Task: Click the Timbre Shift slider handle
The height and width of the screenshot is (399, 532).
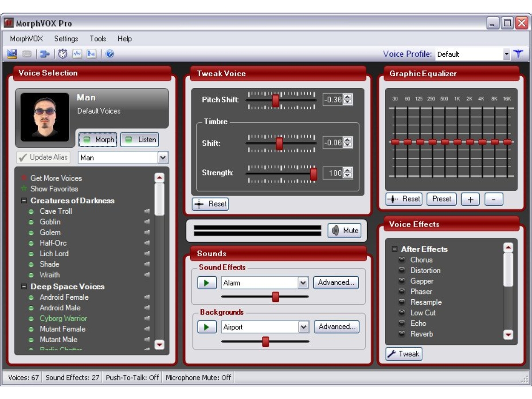Action: (x=279, y=144)
